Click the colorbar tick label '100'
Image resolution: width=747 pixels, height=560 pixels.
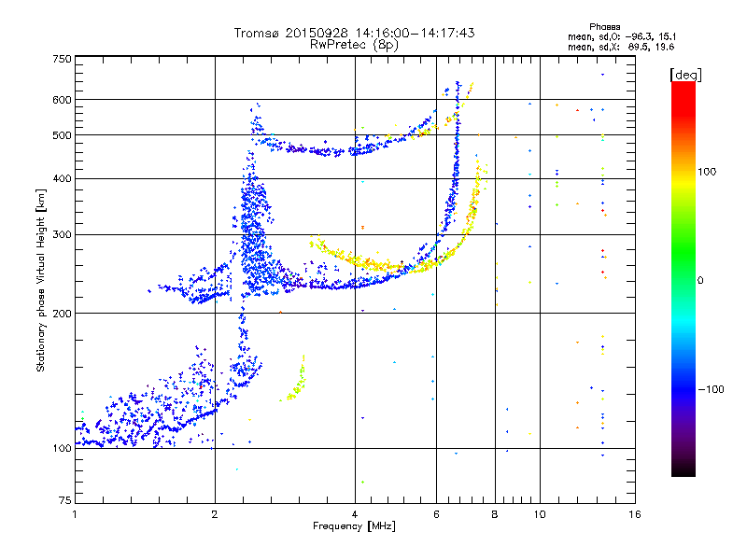(x=707, y=172)
